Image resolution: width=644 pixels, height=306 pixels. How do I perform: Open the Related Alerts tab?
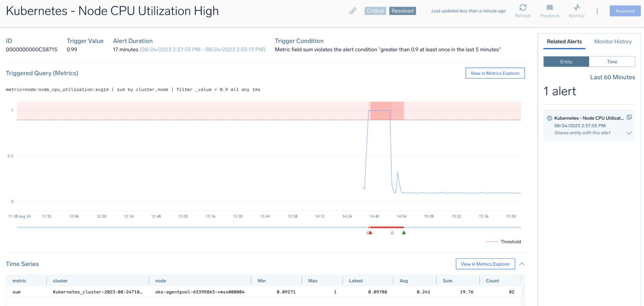pyautogui.click(x=564, y=42)
